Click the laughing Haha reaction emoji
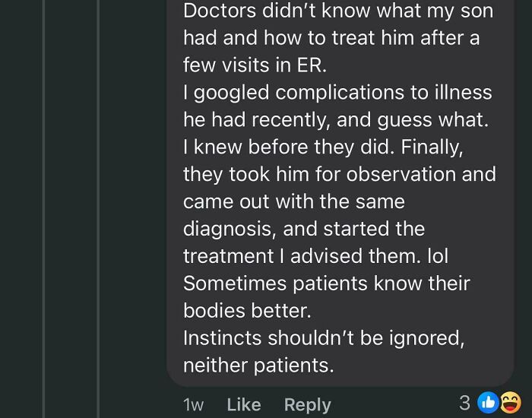The width and height of the screenshot is (532, 418). pos(511,403)
